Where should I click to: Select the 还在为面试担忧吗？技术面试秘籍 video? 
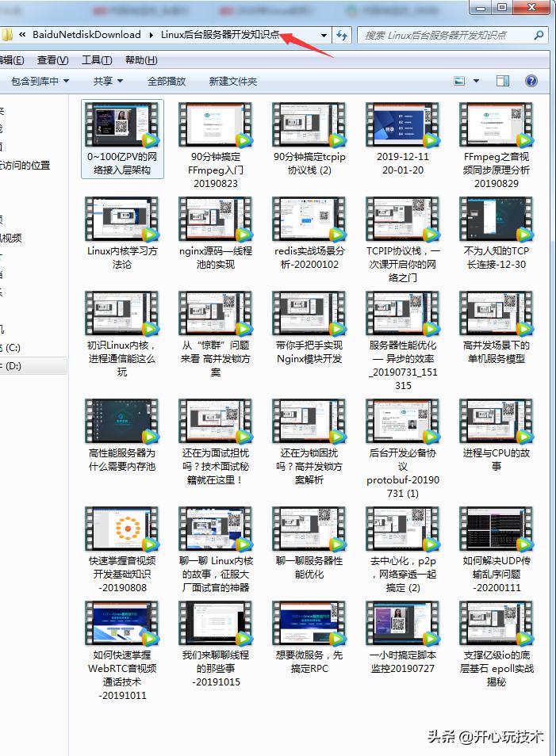point(216,441)
